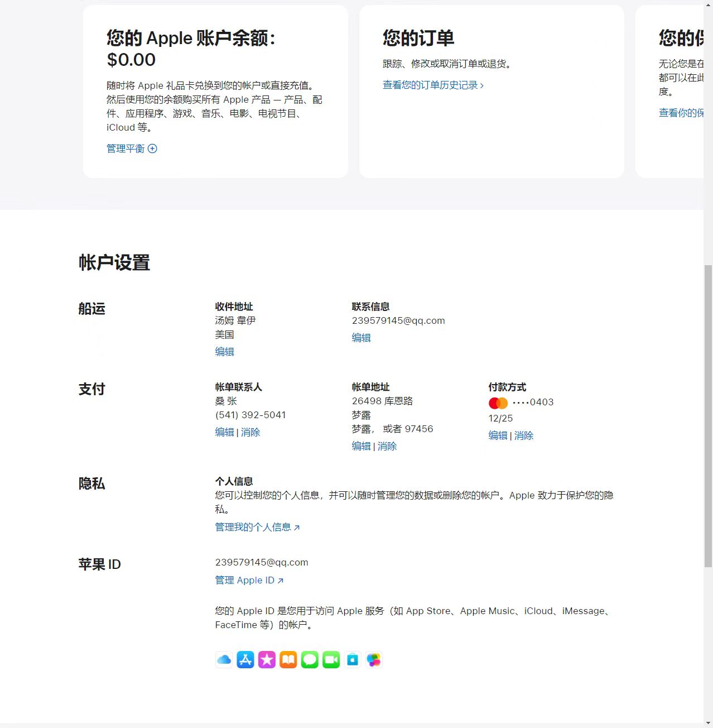Open 管理我的个人信息 privacy link
Image resolution: width=713 pixels, height=728 pixels.
254,526
